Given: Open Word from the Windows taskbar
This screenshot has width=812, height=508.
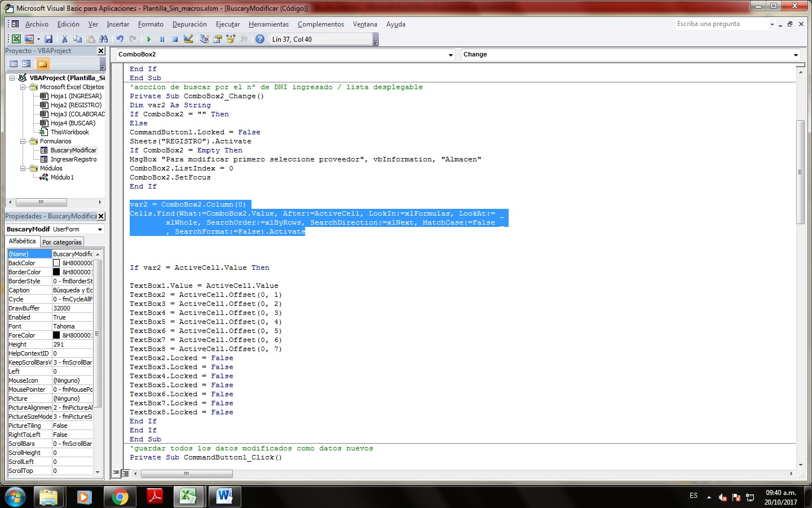Looking at the screenshot, I should point(223,497).
